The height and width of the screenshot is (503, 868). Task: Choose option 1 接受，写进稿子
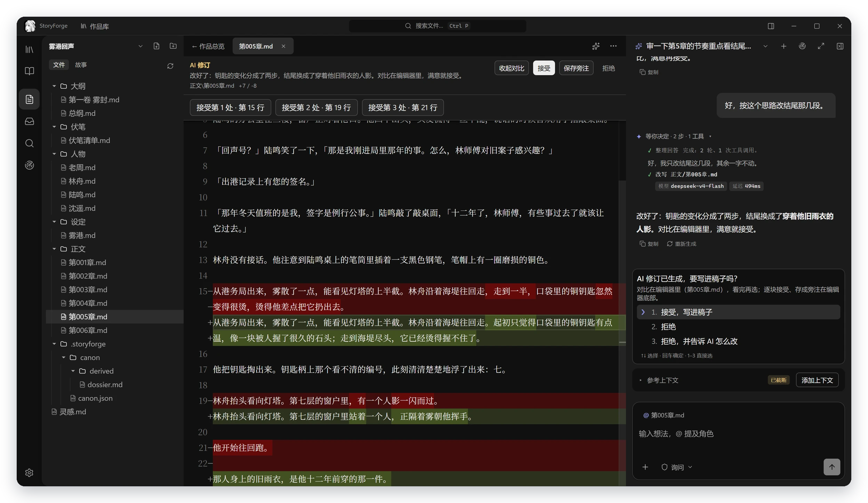[x=738, y=312]
